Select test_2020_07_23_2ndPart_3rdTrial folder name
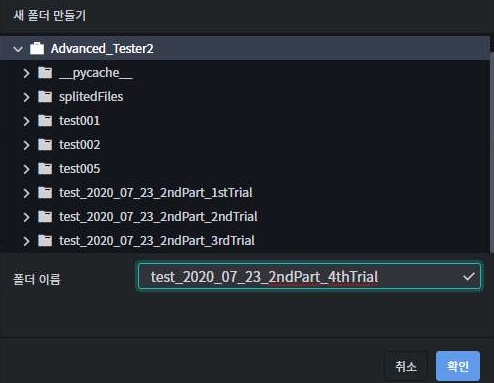 [157, 241]
